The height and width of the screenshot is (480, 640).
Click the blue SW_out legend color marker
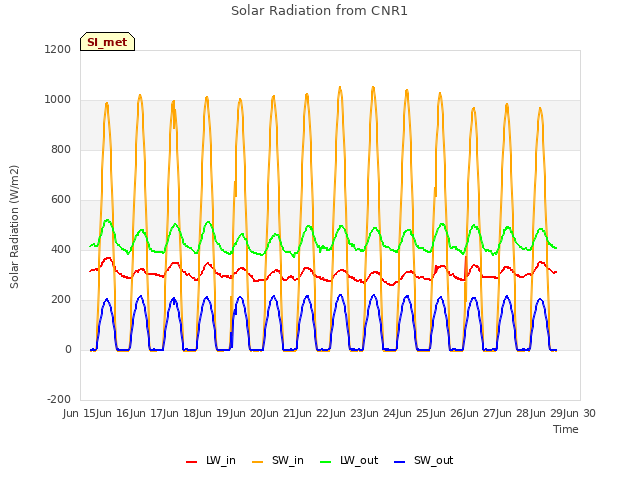click(x=400, y=462)
